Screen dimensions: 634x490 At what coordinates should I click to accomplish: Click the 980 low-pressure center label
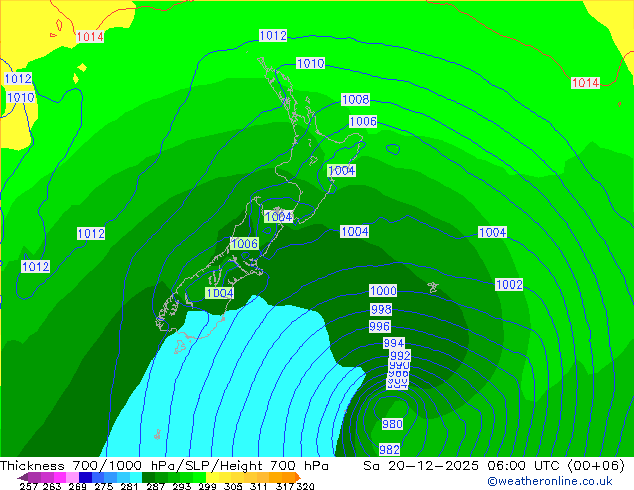[392, 424]
